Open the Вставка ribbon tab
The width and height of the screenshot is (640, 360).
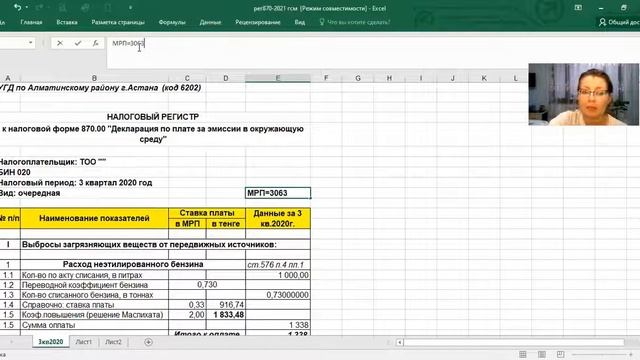coord(67,22)
